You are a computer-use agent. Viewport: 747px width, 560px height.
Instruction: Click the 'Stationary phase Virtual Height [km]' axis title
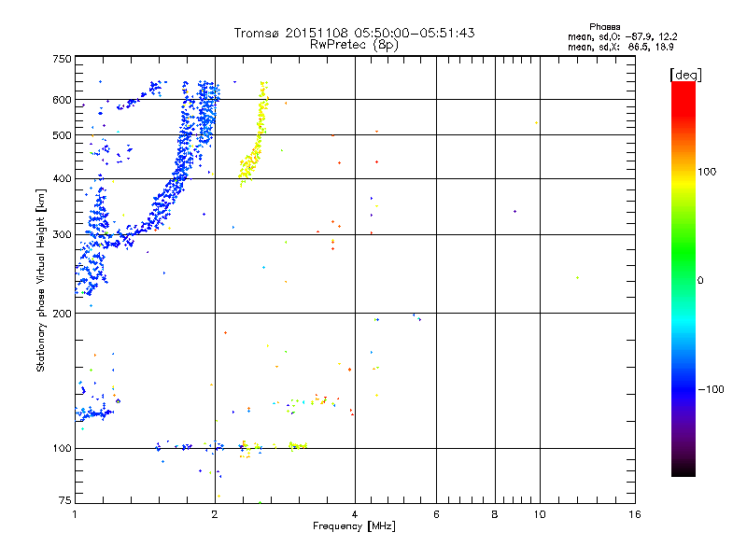pos(41,280)
